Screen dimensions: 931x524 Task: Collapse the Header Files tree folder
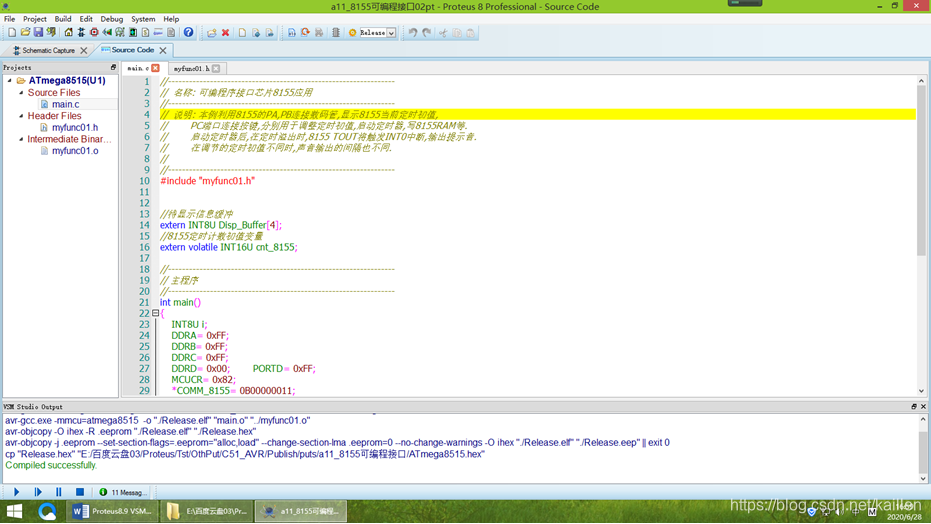pyautogui.click(x=21, y=116)
